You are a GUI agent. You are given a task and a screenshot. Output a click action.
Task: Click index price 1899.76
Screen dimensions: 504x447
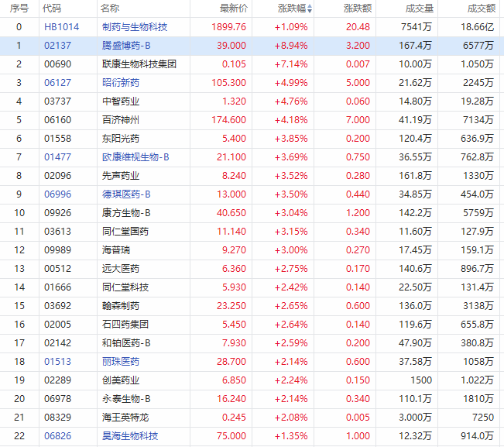pos(228,27)
